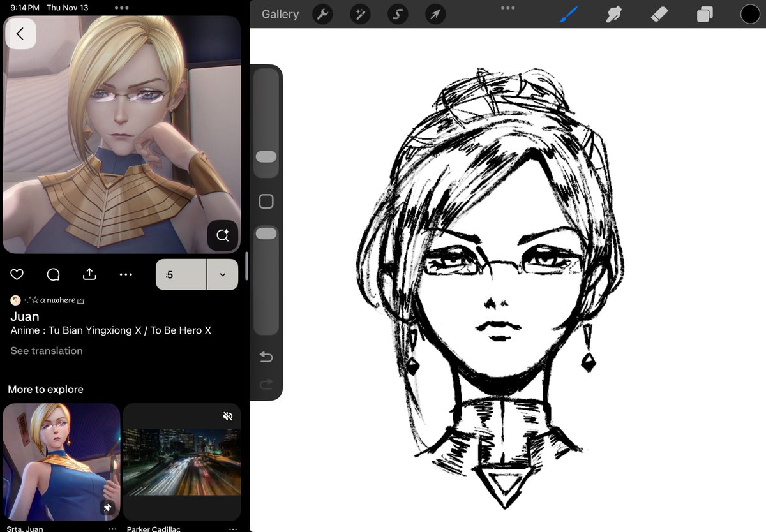Click the status bar time 9:14 PM
Screen dimensions: 766x532
coord(25,8)
